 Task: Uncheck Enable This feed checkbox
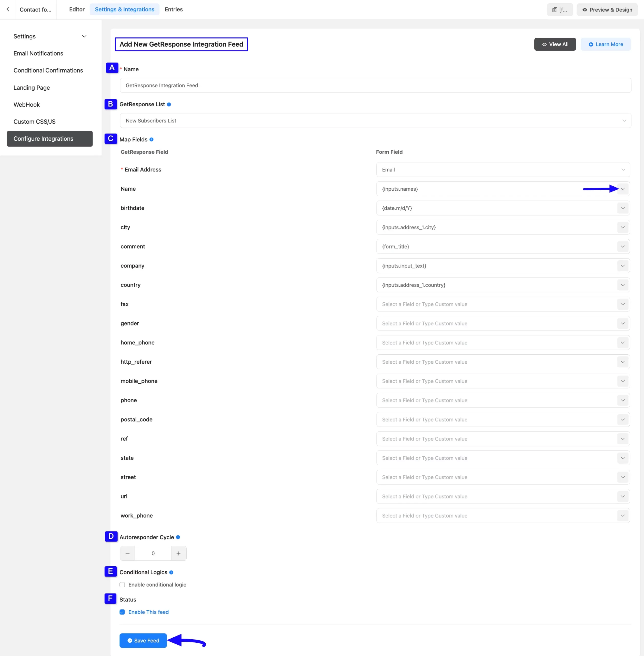[122, 612]
